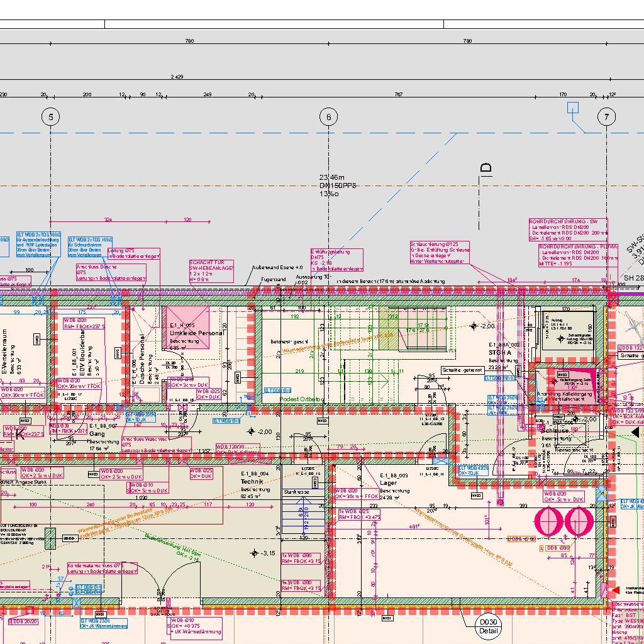644x644 pixels.
Task: Select the ROHRDURCHFÜHRUNG - PLUMA annotation
Action: pos(578,255)
